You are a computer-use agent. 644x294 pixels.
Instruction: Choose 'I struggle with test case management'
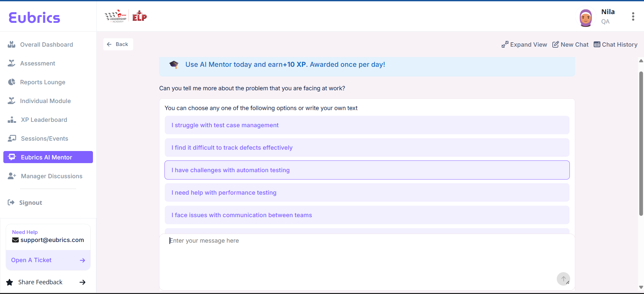[x=367, y=125]
